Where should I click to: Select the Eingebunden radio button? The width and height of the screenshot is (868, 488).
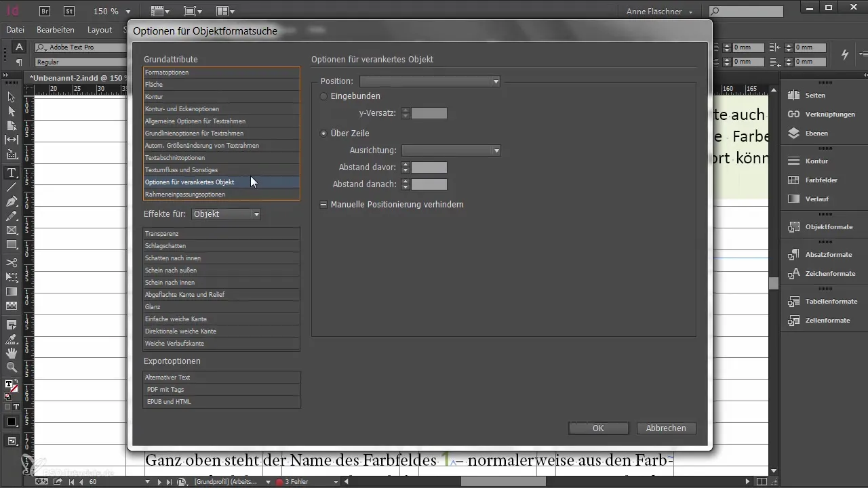[323, 96]
